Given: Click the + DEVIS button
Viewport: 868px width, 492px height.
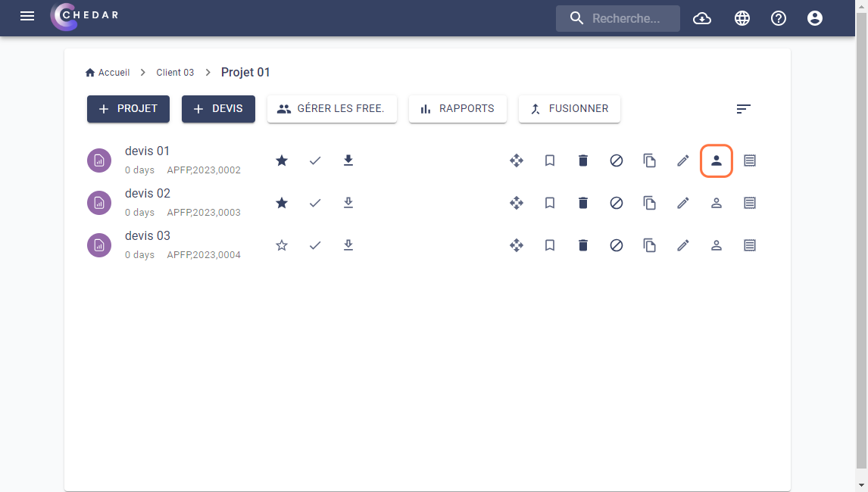Looking at the screenshot, I should [219, 109].
